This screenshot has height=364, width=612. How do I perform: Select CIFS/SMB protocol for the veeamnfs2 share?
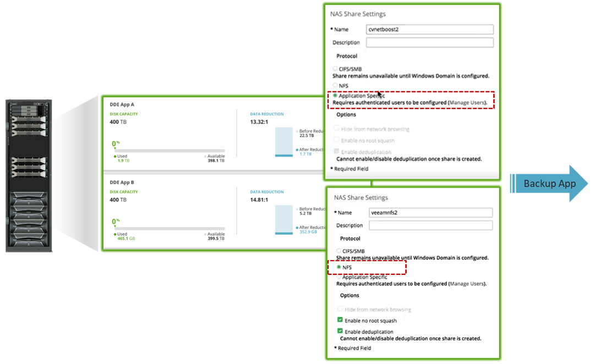pos(339,251)
